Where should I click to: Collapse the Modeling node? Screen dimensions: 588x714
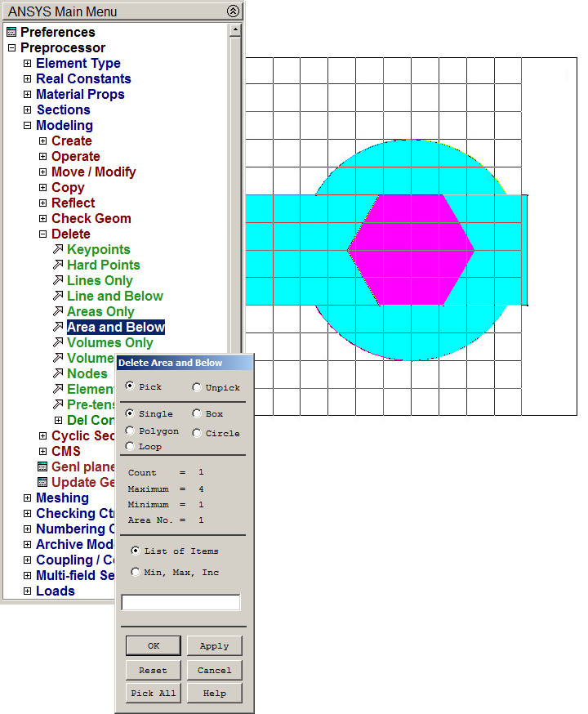pyautogui.click(x=27, y=125)
